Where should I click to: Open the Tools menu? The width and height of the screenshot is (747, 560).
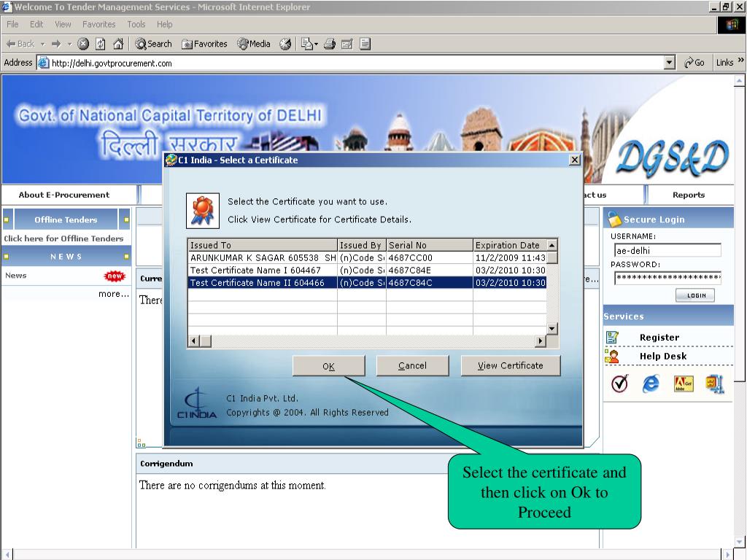pos(136,24)
